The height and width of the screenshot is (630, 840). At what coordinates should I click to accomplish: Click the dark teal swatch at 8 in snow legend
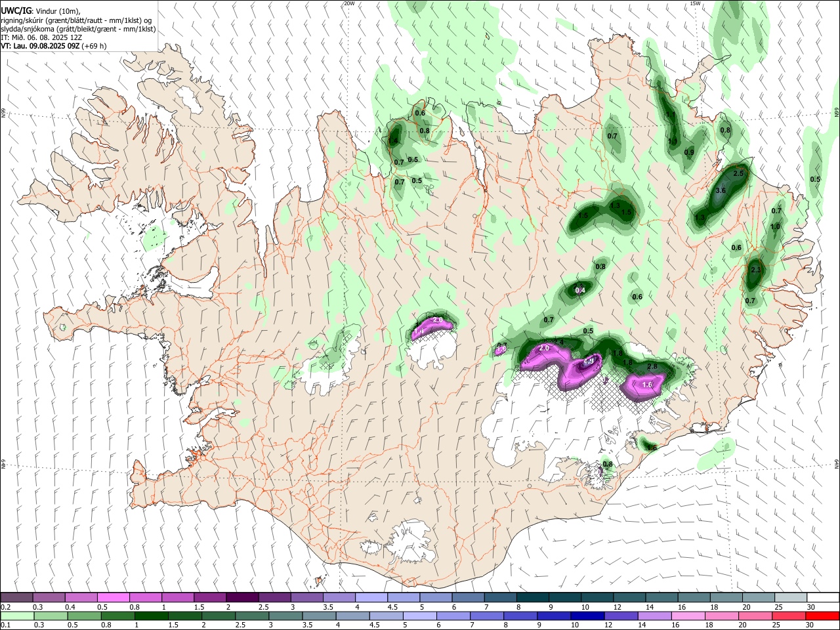(x=532, y=597)
